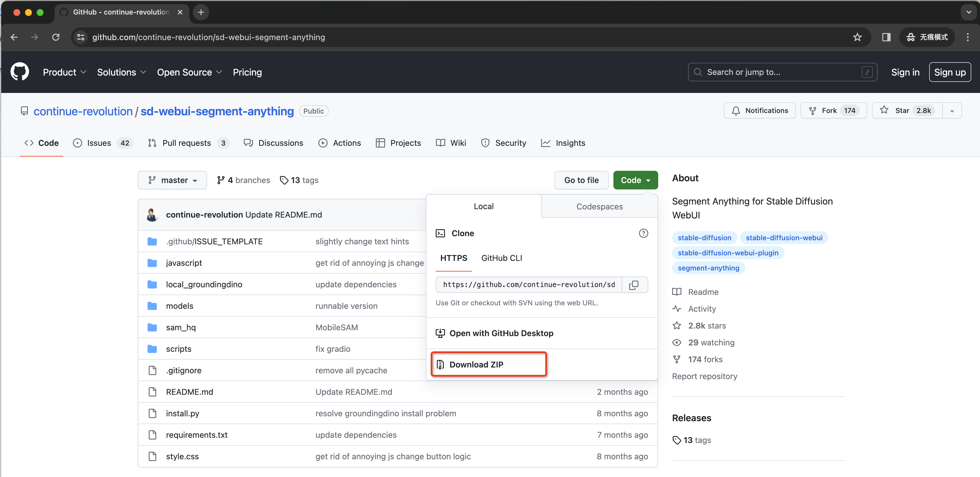
Task: Star the repository
Action: coord(907,111)
